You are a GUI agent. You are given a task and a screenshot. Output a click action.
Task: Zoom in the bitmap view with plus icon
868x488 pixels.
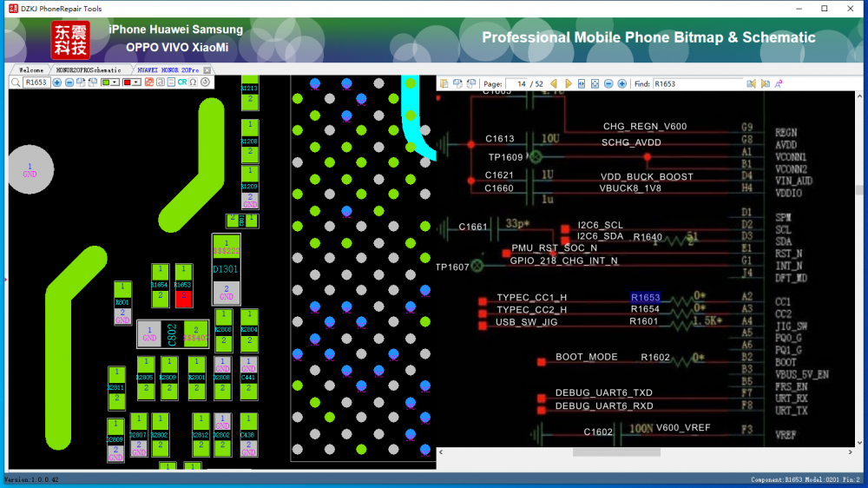point(57,82)
